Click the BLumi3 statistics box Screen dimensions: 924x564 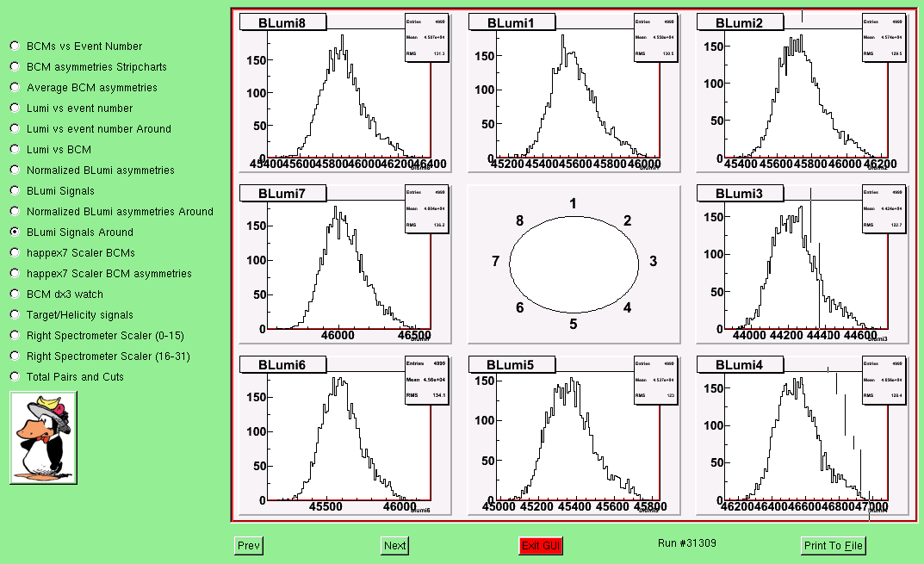click(884, 208)
